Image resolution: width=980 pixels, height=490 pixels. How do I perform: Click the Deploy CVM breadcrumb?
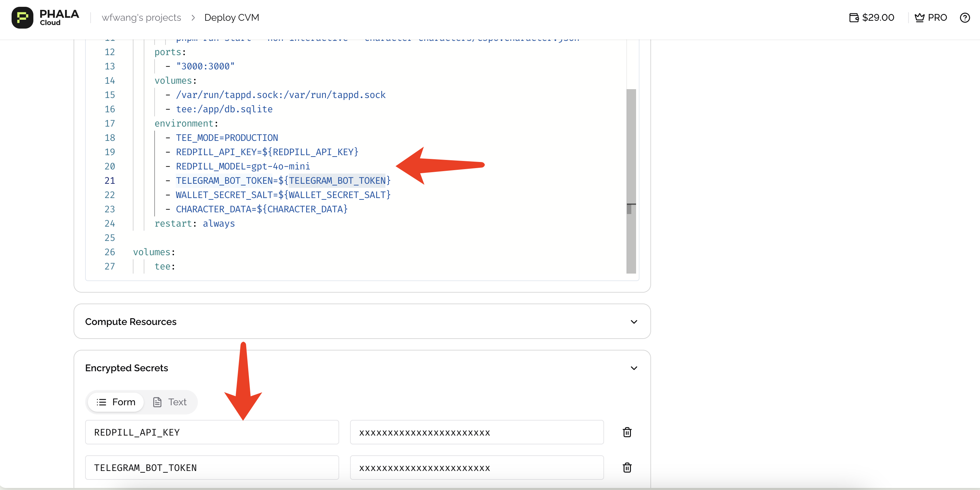click(231, 17)
